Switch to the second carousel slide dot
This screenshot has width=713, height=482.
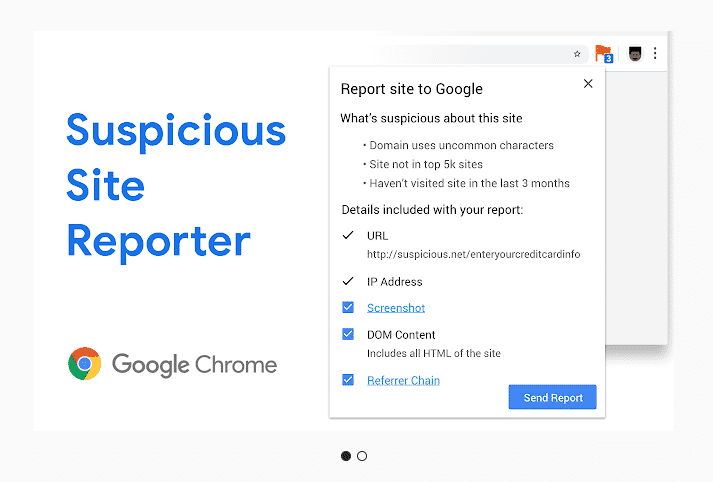point(362,456)
